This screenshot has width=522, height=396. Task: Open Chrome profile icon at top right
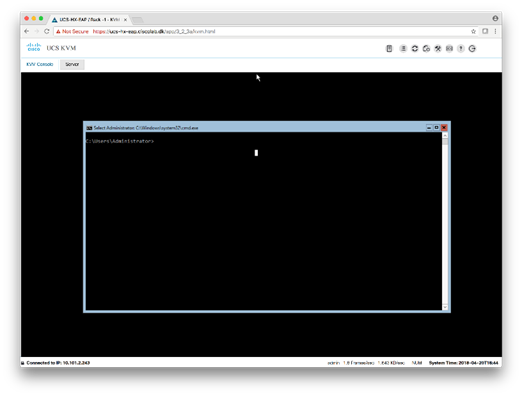click(x=495, y=18)
